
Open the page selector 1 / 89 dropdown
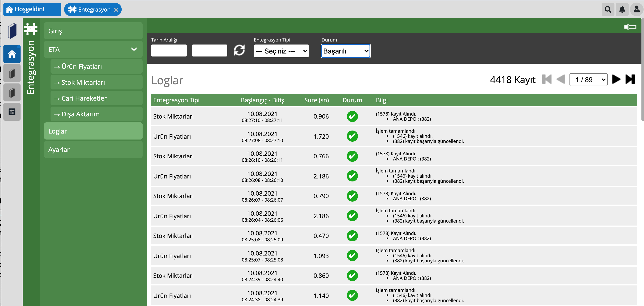click(x=588, y=80)
